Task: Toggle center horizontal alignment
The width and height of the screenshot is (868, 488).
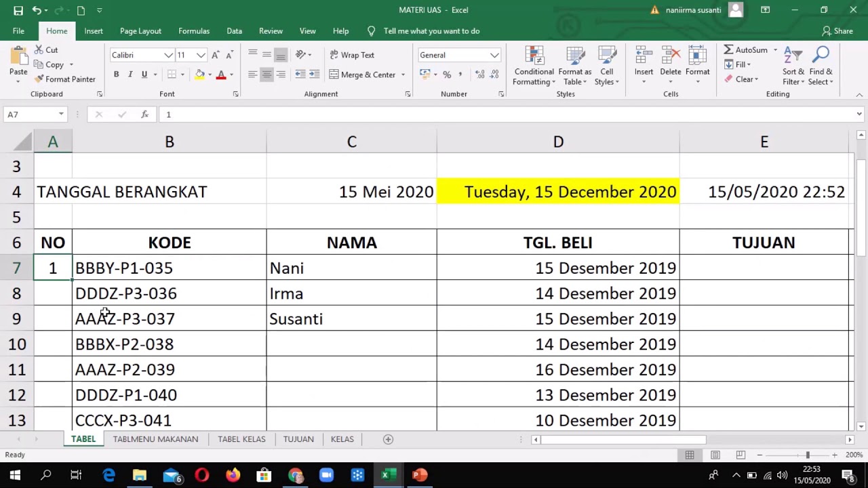Action: 267,75
